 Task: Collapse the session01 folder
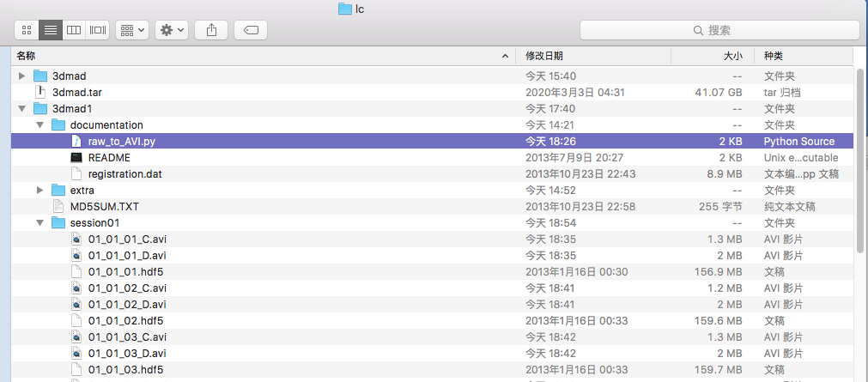coord(39,223)
